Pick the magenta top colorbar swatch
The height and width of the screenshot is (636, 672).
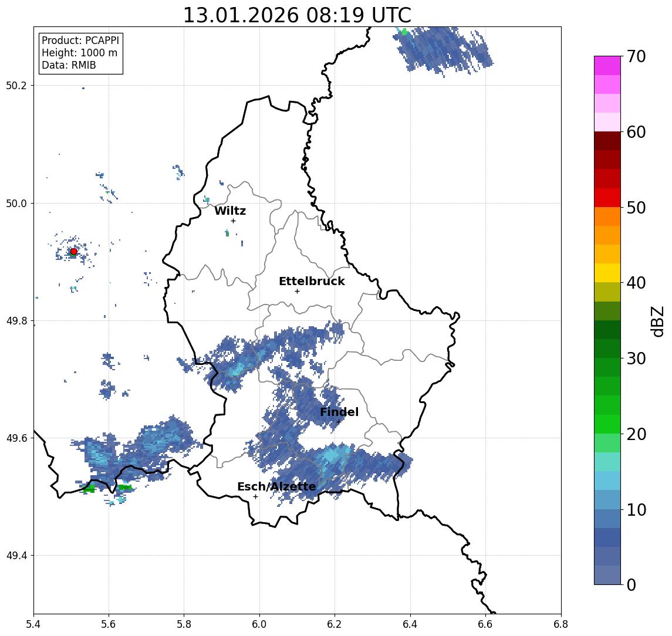click(607, 66)
